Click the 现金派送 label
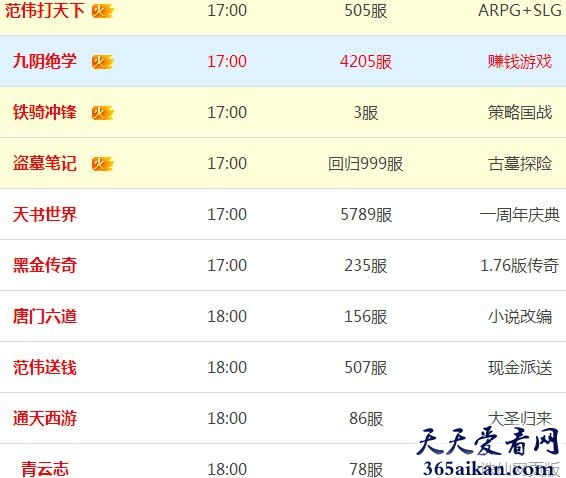The width and height of the screenshot is (566, 478). click(x=520, y=368)
